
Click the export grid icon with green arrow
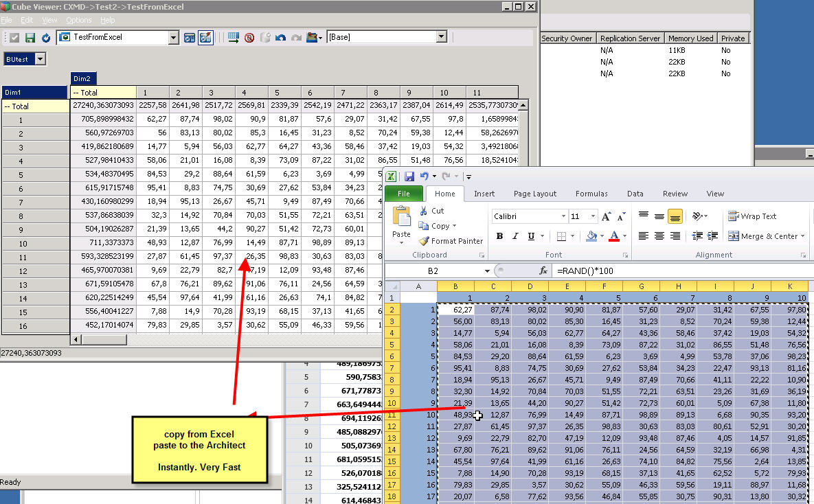[234, 37]
